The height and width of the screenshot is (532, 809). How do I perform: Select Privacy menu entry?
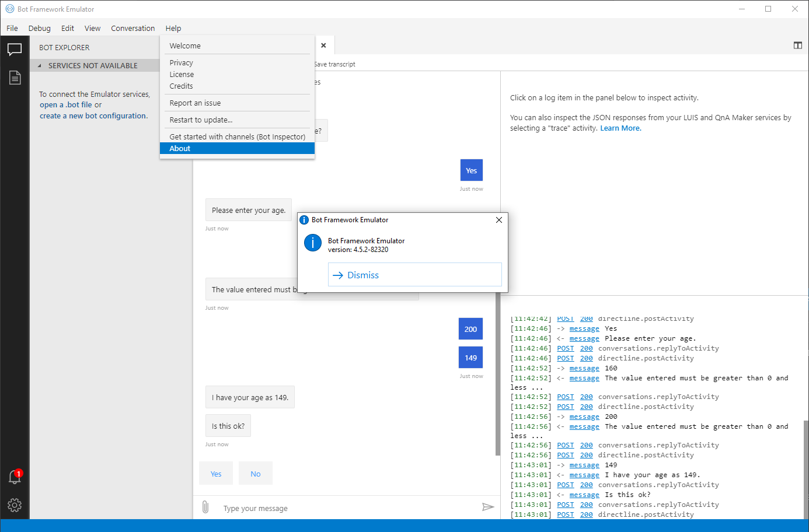click(237, 62)
